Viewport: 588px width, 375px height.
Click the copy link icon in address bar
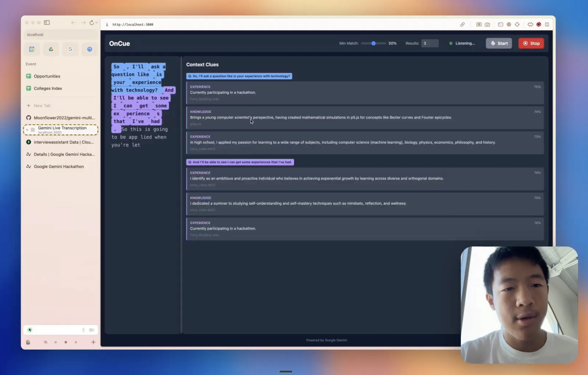coord(462,24)
